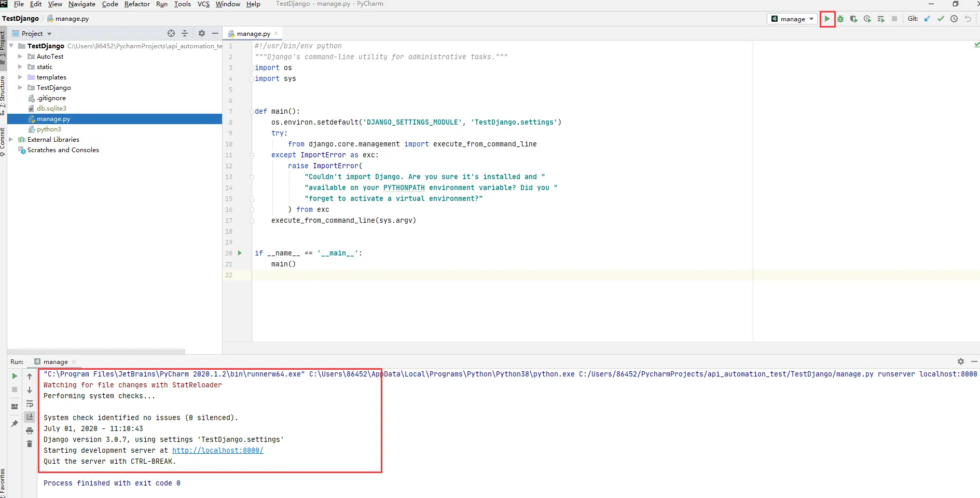The image size is (980, 498).
Task: Switch to manage.py editor tab
Action: tap(253, 34)
